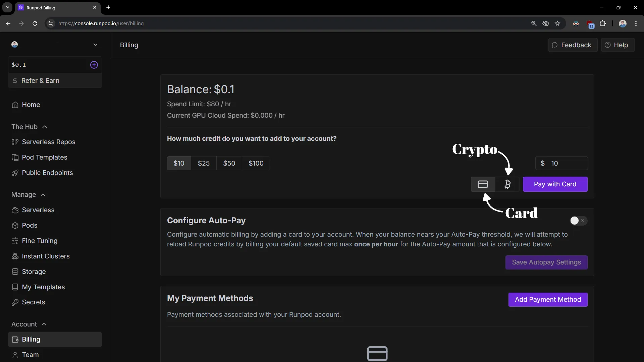
Task: Select the credit card payment icon
Action: (483, 184)
